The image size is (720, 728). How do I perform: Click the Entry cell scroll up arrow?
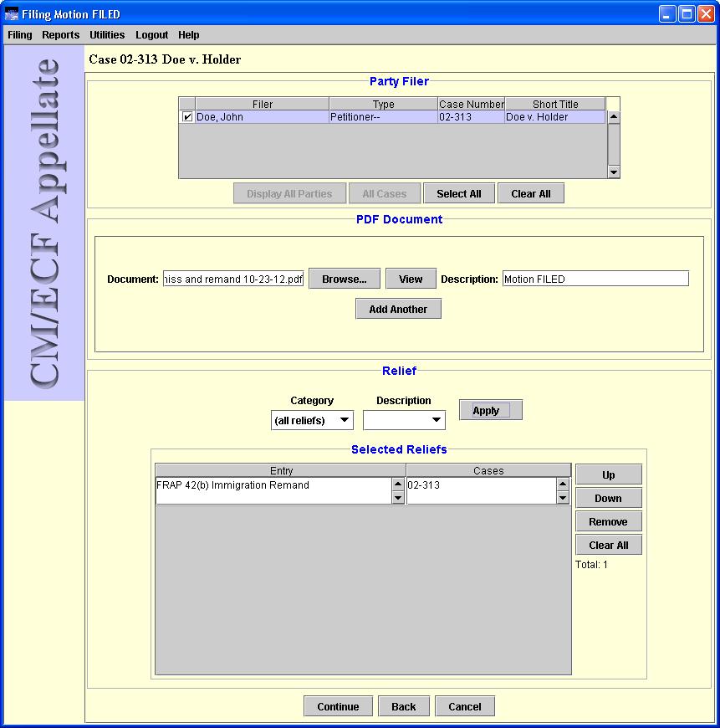pyautogui.click(x=398, y=484)
